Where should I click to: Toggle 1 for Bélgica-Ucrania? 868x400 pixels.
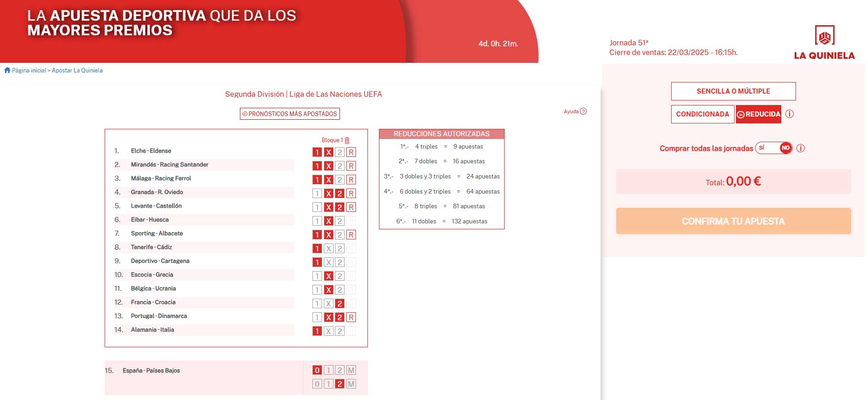pos(317,290)
